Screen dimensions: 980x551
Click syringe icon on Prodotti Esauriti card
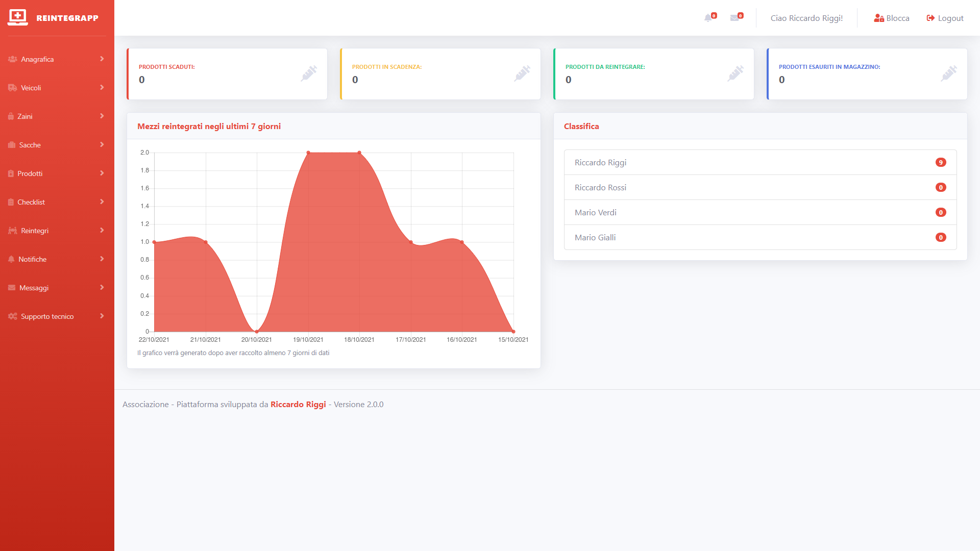948,73
